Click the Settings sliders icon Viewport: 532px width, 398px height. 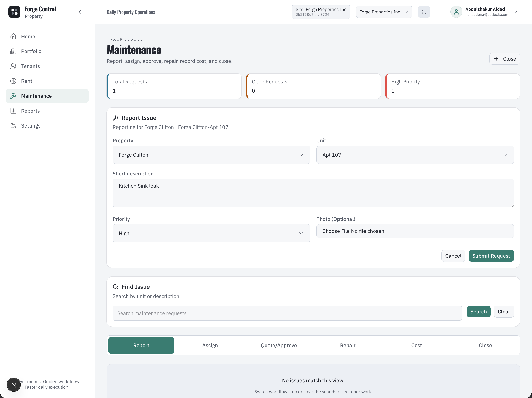(13, 126)
